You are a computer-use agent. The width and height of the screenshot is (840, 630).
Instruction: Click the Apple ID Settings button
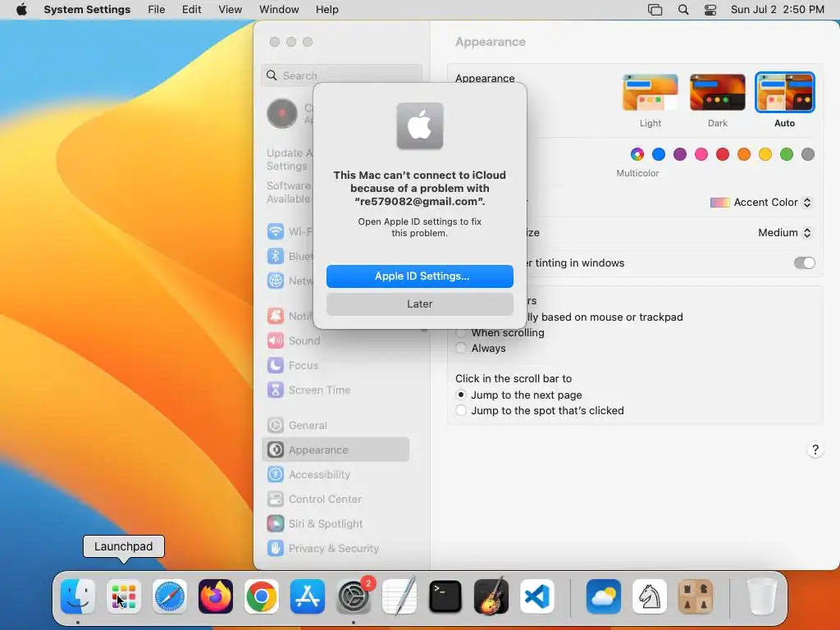pos(419,276)
